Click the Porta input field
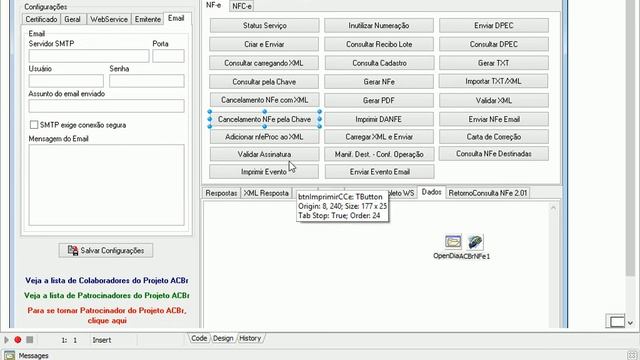 point(169,56)
